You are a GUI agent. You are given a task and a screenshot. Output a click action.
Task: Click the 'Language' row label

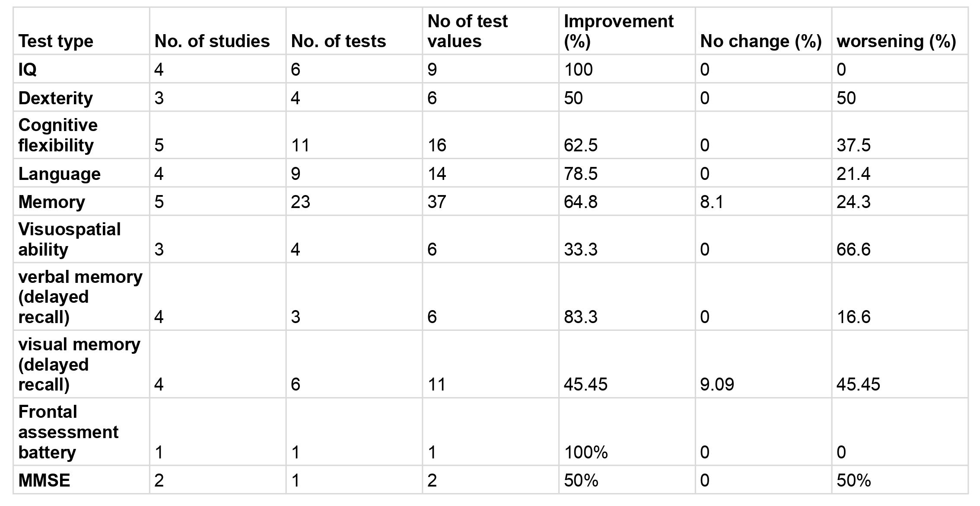[60, 174]
